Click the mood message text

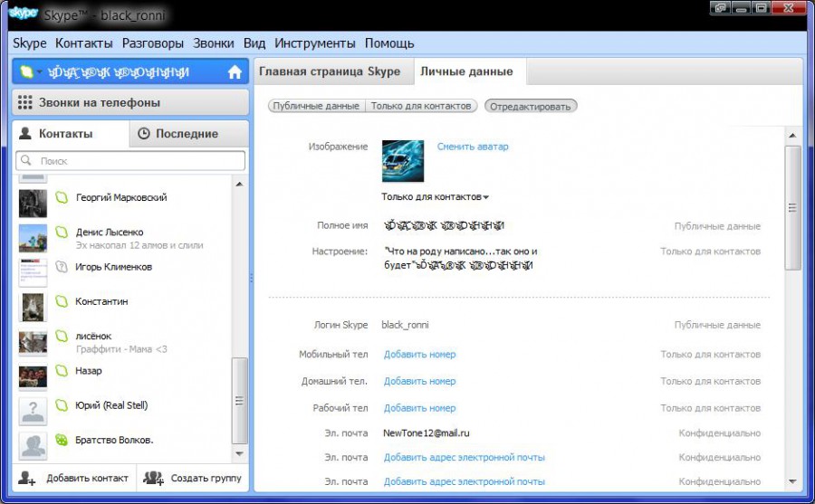pos(461,258)
